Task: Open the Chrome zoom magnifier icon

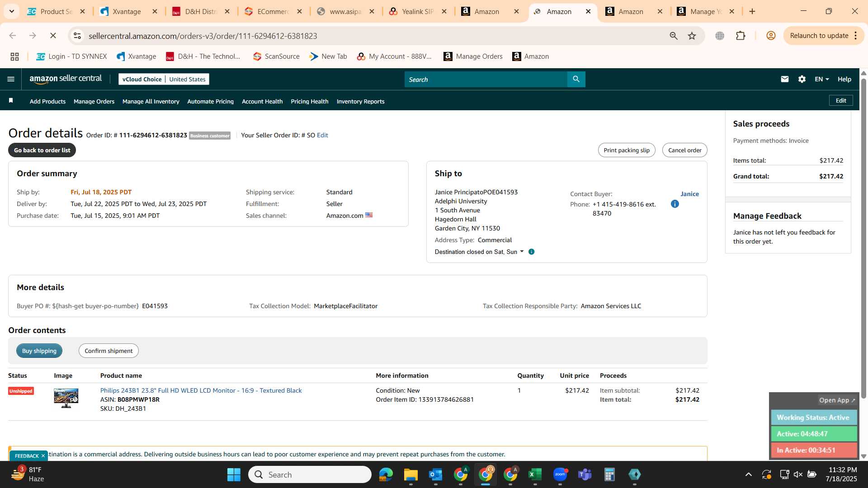Action: click(x=674, y=36)
